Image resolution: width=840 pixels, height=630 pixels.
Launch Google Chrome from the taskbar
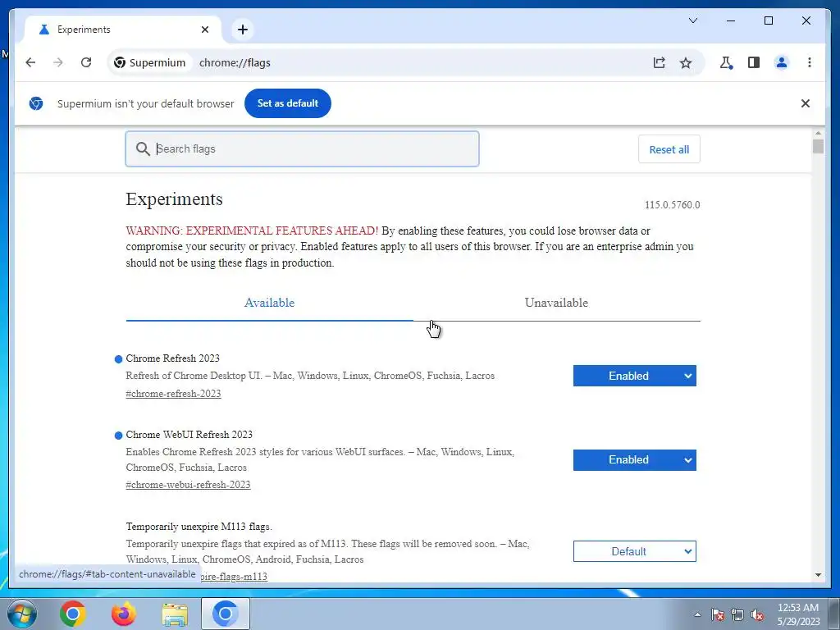(x=73, y=614)
